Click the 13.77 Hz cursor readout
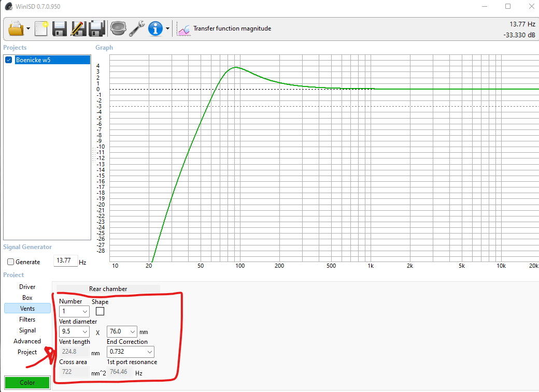This screenshot has height=392, width=539. (522, 24)
